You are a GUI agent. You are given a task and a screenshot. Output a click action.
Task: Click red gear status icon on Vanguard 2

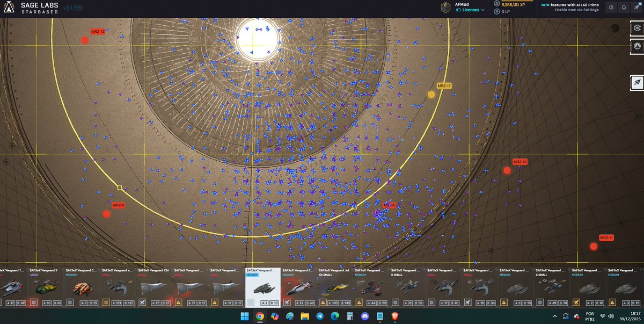33,303
